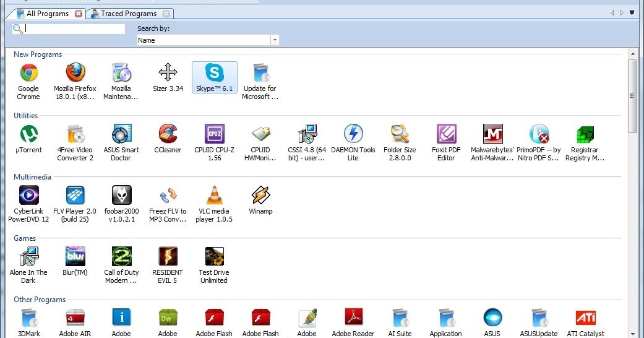Select the Blur(TM) game icon
644x338 pixels.
pyautogui.click(x=75, y=256)
